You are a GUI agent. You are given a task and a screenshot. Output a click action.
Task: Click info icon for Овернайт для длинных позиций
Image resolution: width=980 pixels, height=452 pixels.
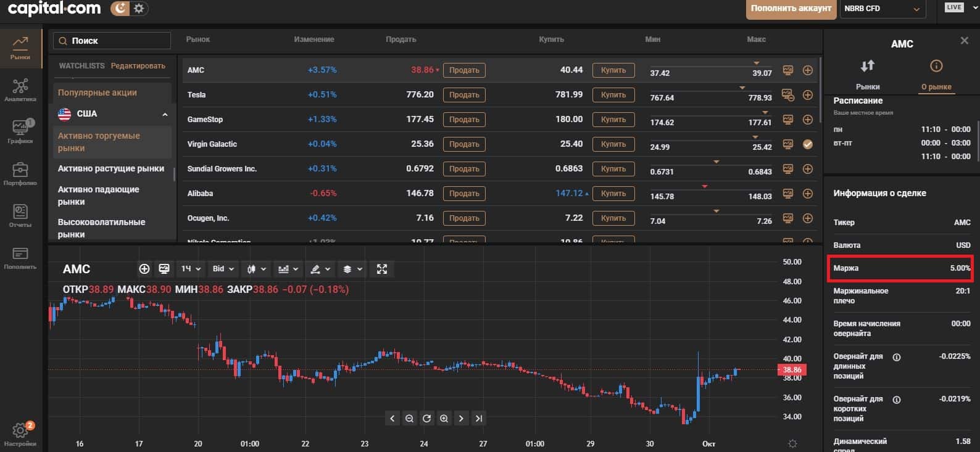(896, 357)
